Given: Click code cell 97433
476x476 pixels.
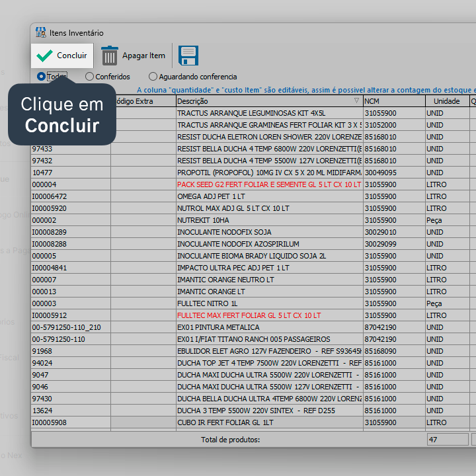Looking at the screenshot, I should [x=71, y=149].
